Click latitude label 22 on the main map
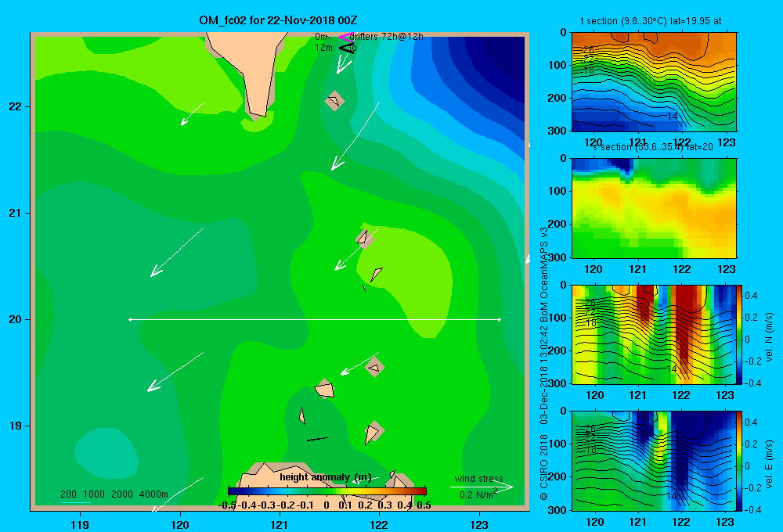The height and width of the screenshot is (532, 783). tap(16, 106)
